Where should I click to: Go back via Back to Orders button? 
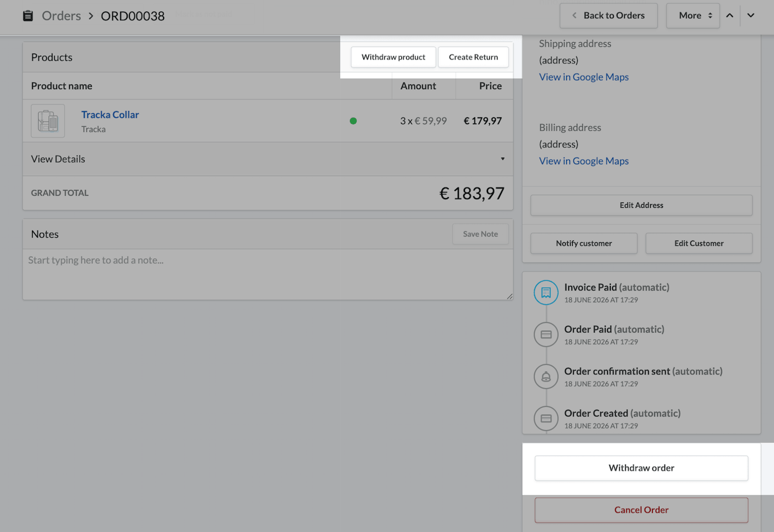tap(609, 15)
